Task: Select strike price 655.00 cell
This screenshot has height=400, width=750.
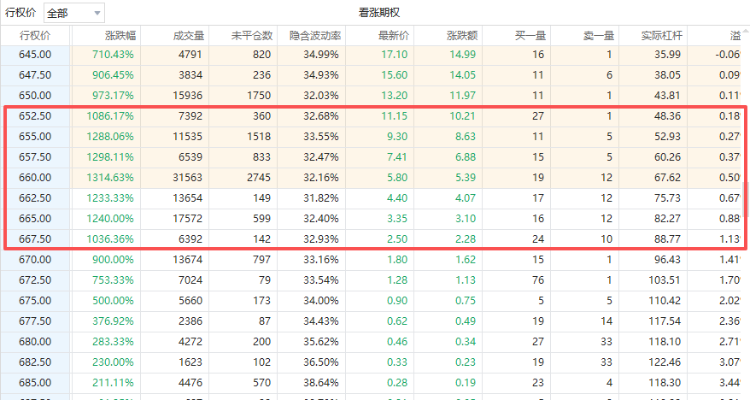Action: [x=35, y=137]
